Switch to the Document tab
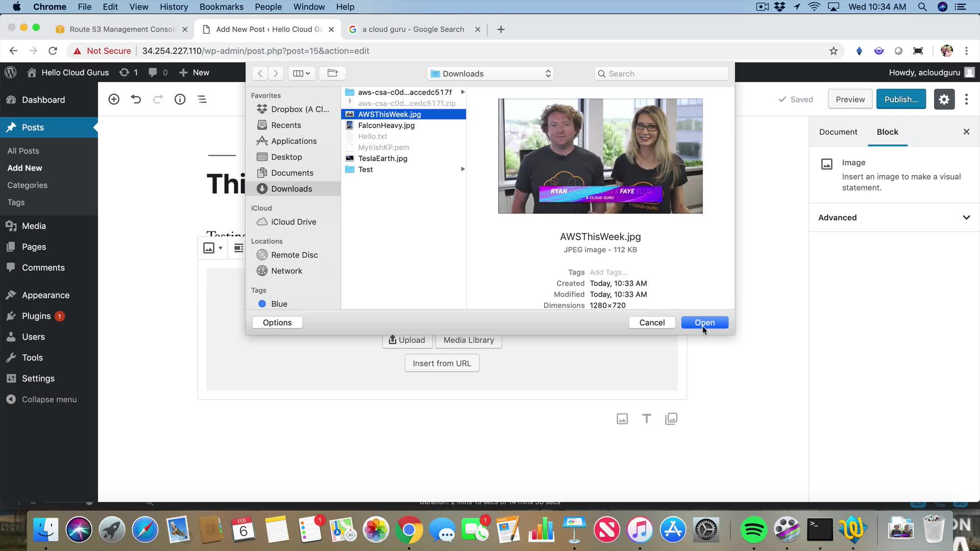980x551 pixels. coord(838,132)
